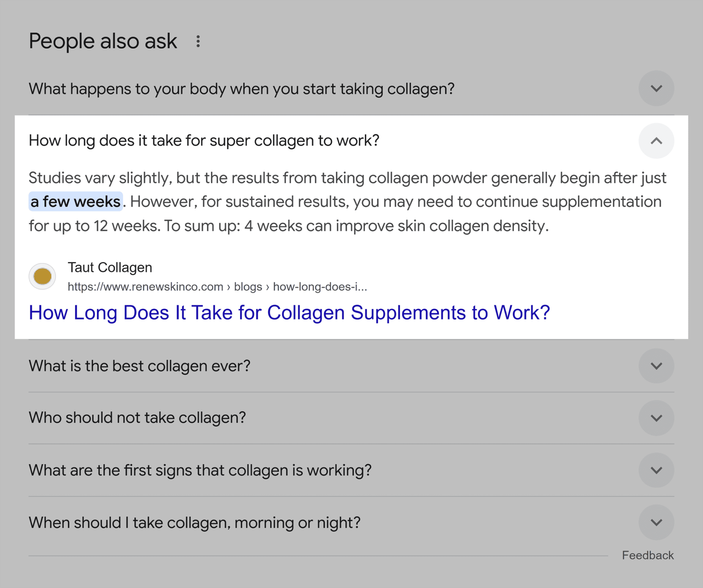This screenshot has height=588, width=703.
Task: Select question text 'Who should not take collagen?'
Action: click(x=137, y=418)
